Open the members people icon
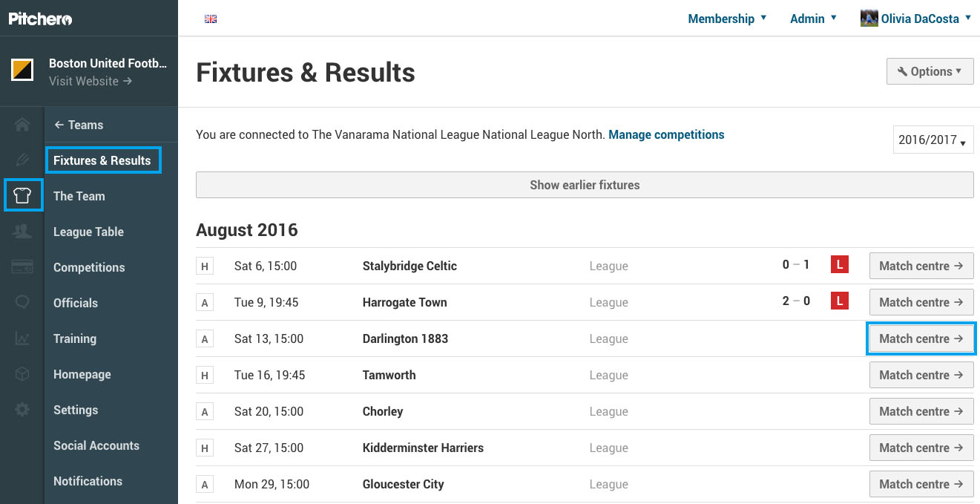 point(22,232)
